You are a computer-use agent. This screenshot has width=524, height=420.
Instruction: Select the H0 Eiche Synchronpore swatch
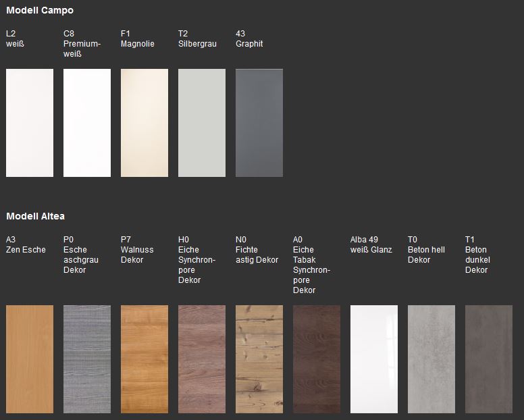click(x=202, y=359)
